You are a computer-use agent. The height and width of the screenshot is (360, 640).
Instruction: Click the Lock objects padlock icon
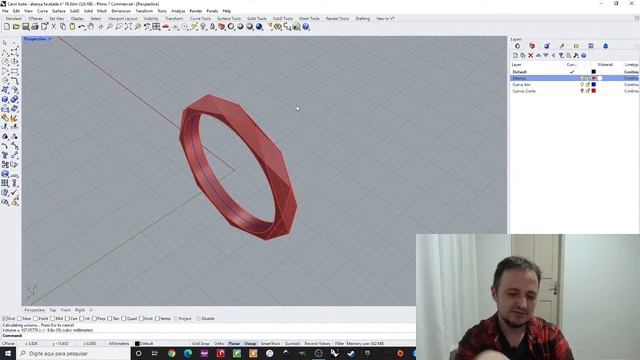click(x=212, y=27)
